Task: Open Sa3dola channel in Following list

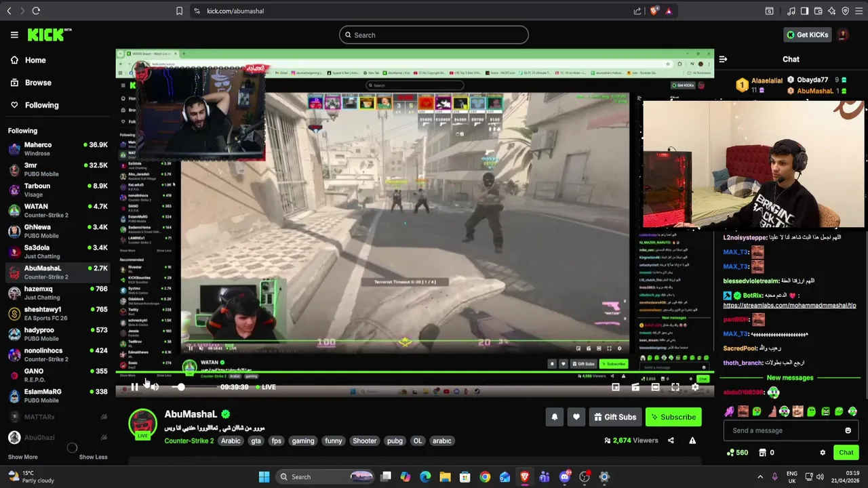Action: coord(58,251)
